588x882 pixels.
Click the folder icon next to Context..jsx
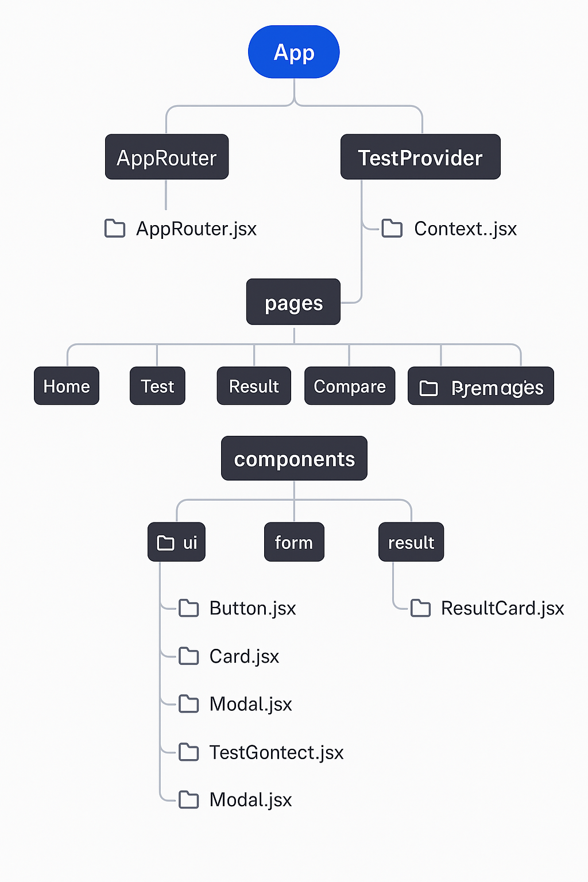tap(392, 228)
